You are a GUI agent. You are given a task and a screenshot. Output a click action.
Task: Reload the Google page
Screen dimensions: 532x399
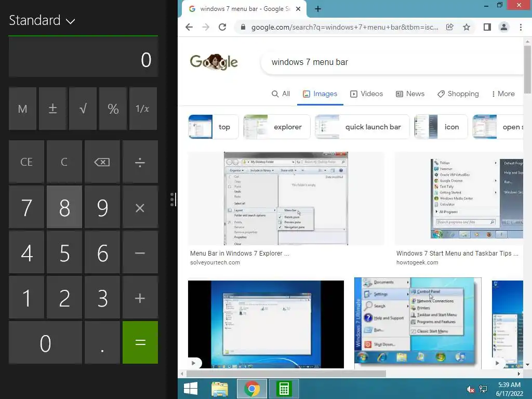click(222, 27)
